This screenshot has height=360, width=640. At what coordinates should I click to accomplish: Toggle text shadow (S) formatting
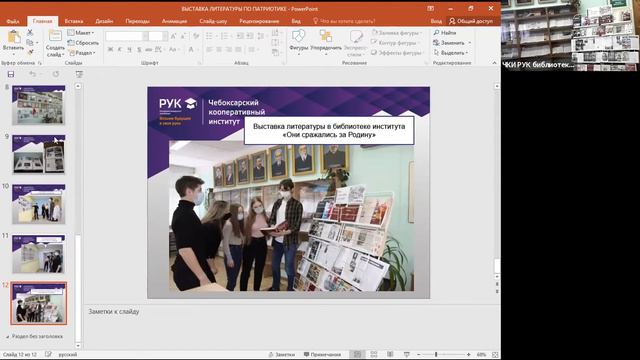pos(139,49)
